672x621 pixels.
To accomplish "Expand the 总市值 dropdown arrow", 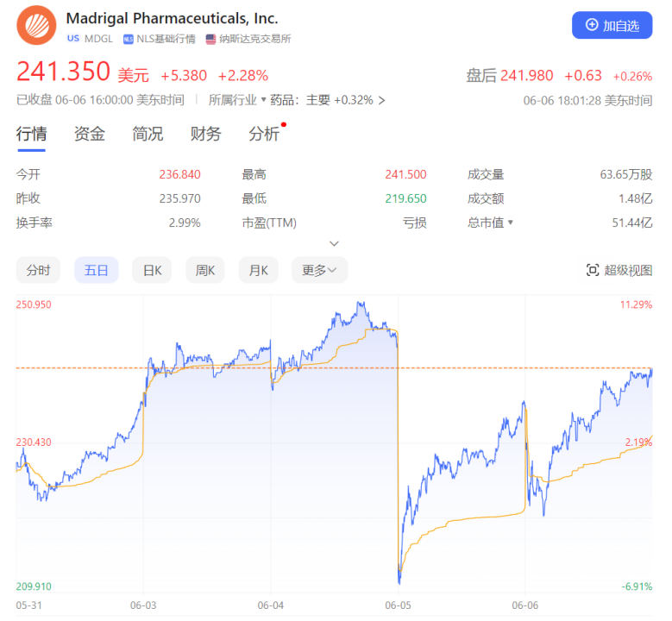I will pos(511,223).
